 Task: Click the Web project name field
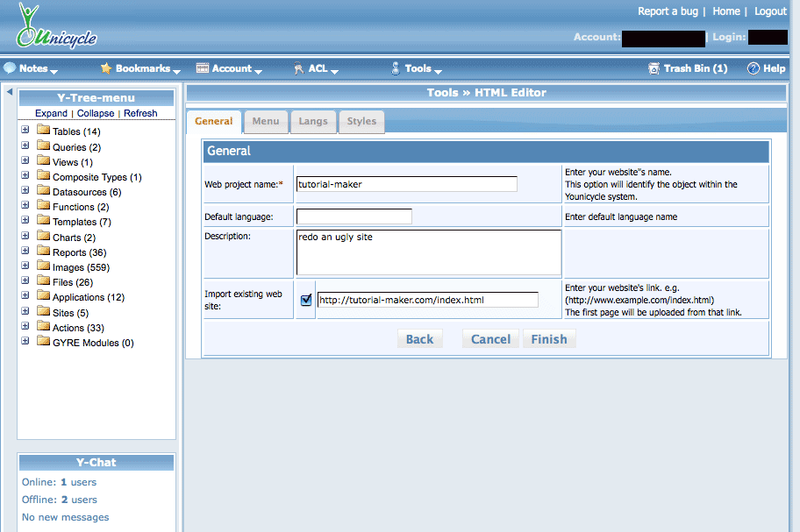406,184
